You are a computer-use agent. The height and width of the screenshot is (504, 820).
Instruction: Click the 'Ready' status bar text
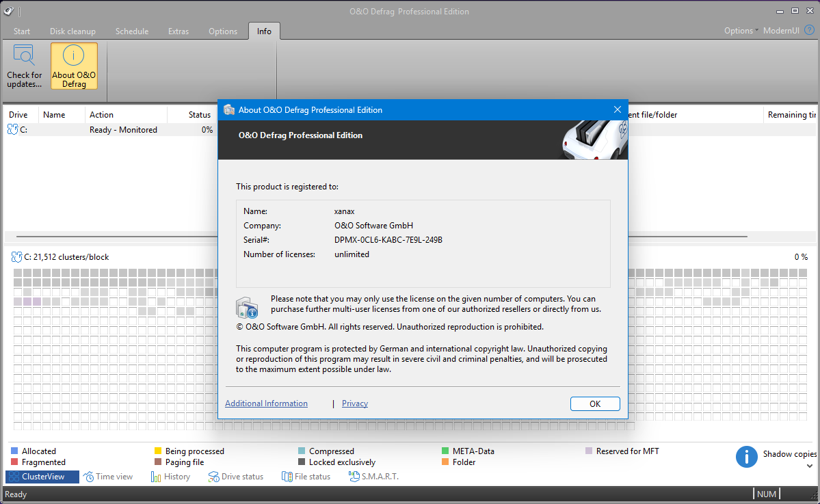tap(16, 494)
